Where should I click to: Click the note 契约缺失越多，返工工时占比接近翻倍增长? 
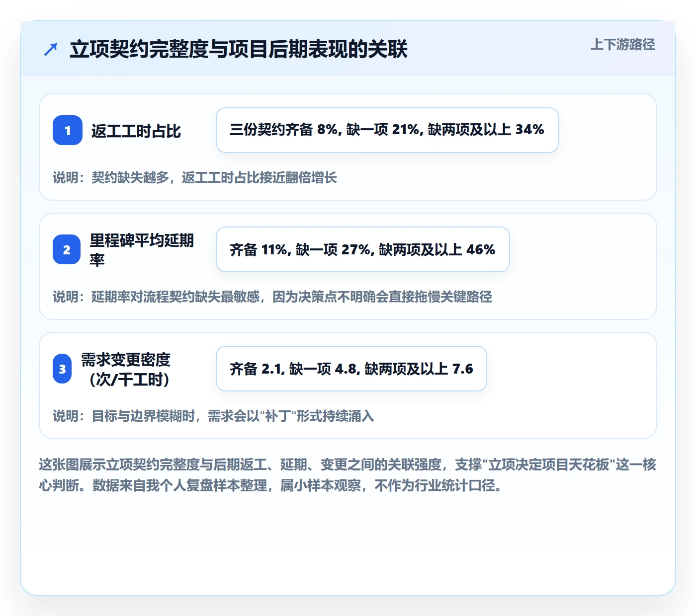[x=195, y=177]
